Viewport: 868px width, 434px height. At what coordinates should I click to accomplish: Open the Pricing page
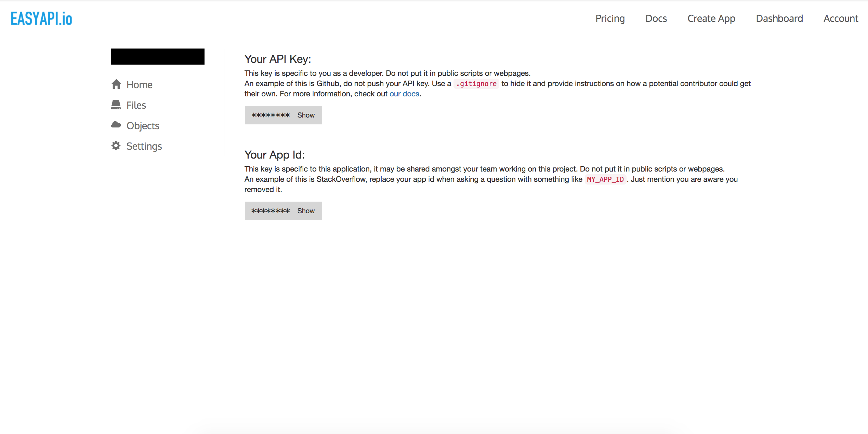click(x=610, y=18)
